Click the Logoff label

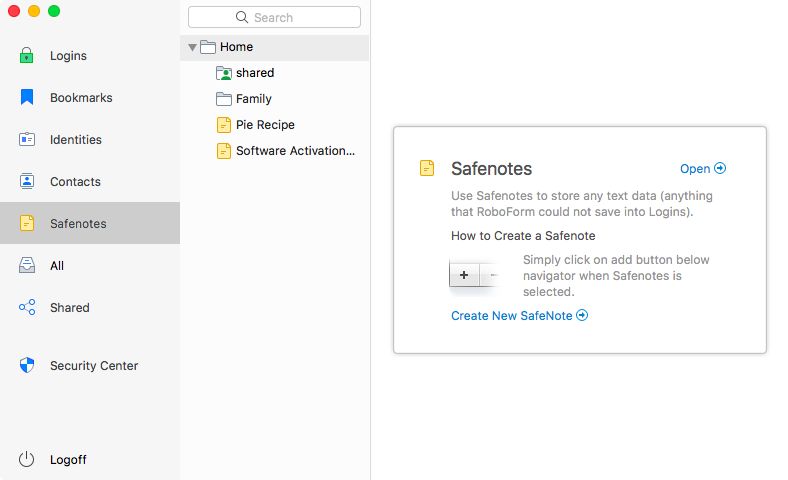68,459
